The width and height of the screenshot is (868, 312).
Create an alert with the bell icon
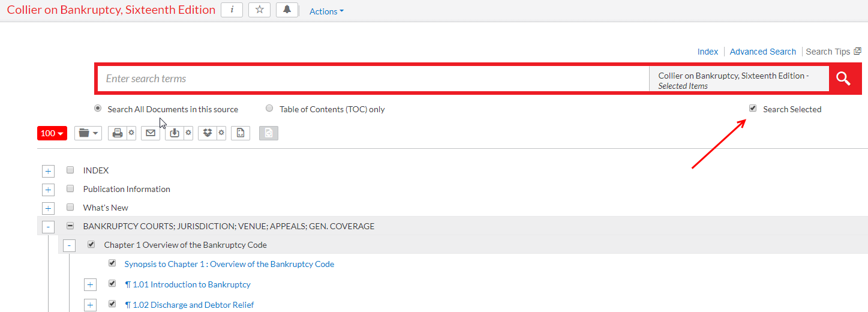[x=287, y=10]
